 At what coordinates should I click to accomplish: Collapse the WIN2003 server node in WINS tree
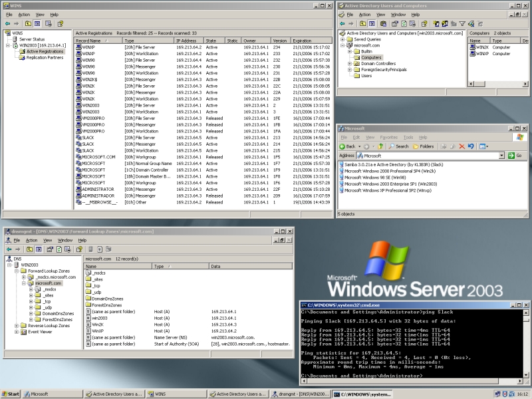click(x=8, y=45)
